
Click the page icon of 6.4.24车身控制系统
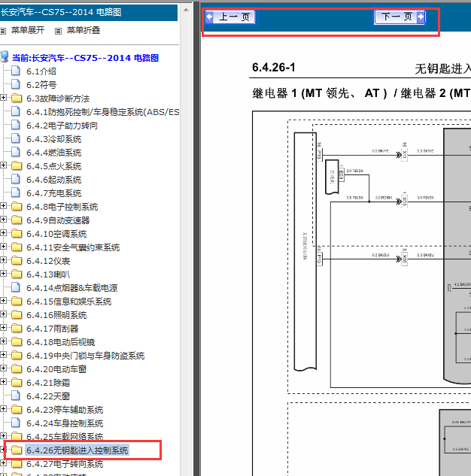tap(16, 423)
